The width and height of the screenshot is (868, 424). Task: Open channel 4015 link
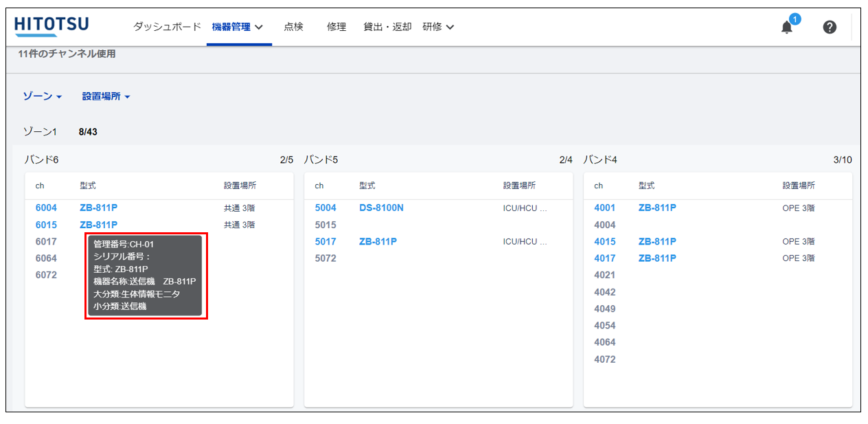(605, 241)
